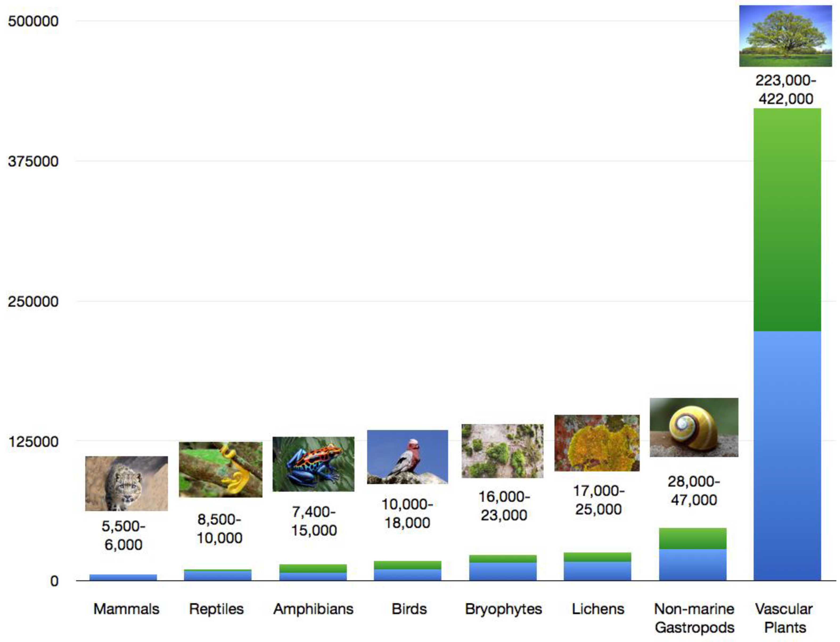Click the 7,400-15,000 Amphibians data label

coord(314,521)
